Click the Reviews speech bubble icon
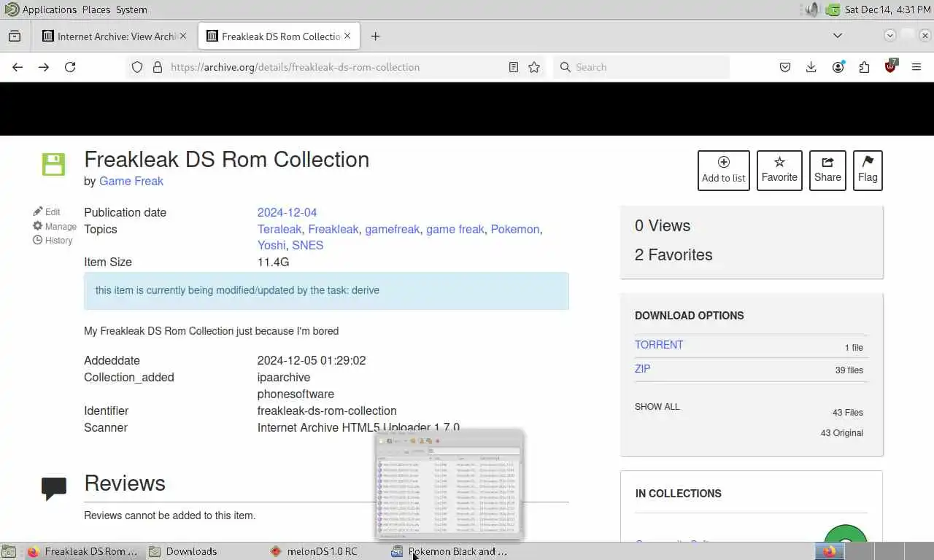Image resolution: width=934 pixels, height=560 pixels. coord(54,489)
